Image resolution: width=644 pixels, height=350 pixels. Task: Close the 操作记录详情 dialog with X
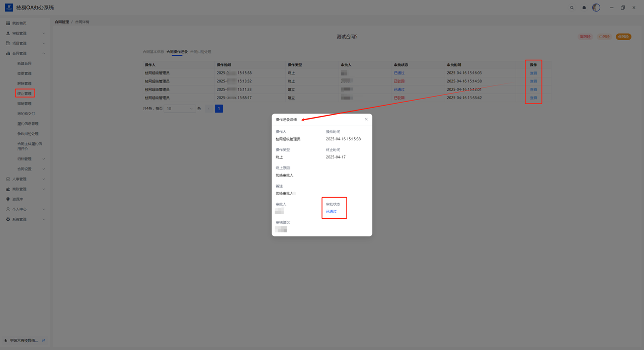tap(366, 119)
